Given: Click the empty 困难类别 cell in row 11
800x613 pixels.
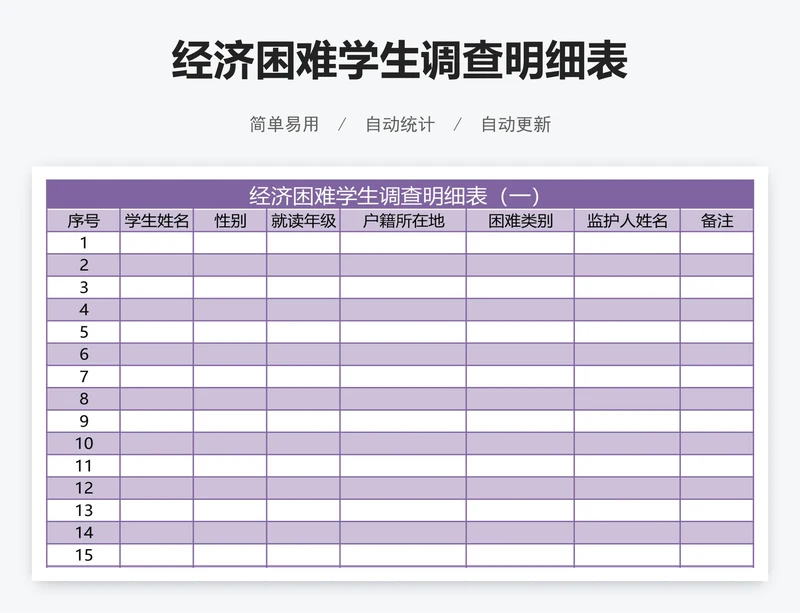Looking at the screenshot, I should coord(520,466).
